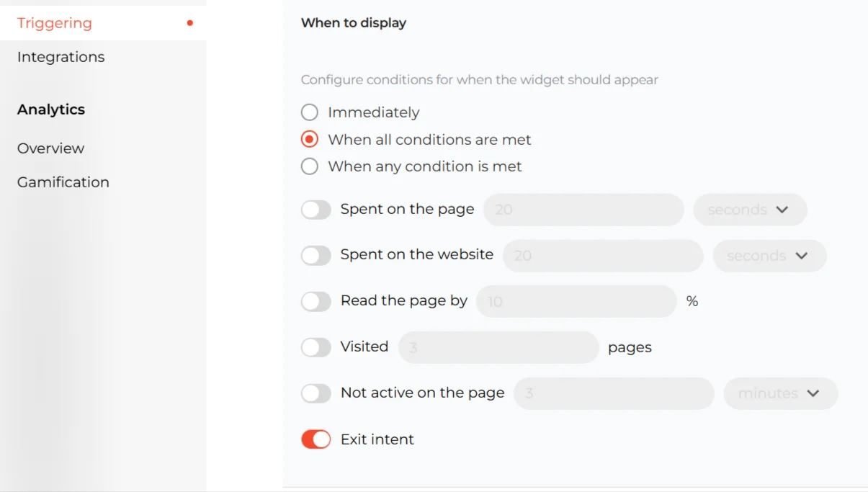
Task: Disable the Exit intent toggle
Action: coord(316,439)
